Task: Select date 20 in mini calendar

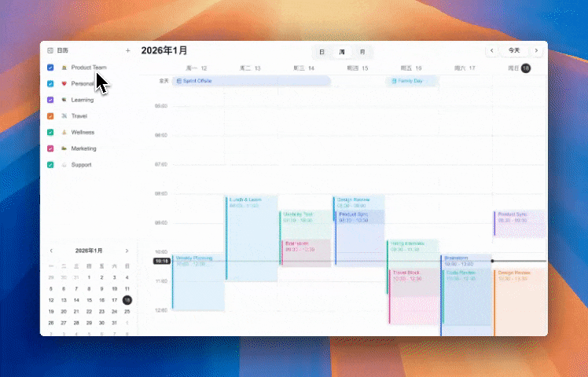Action: [64, 312]
